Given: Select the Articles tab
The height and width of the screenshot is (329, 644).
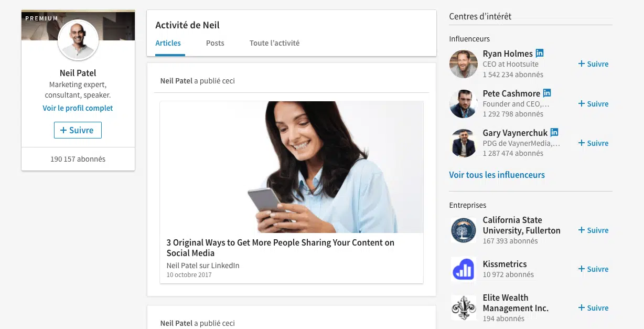Looking at the screenshot, I should click(168, 43).
